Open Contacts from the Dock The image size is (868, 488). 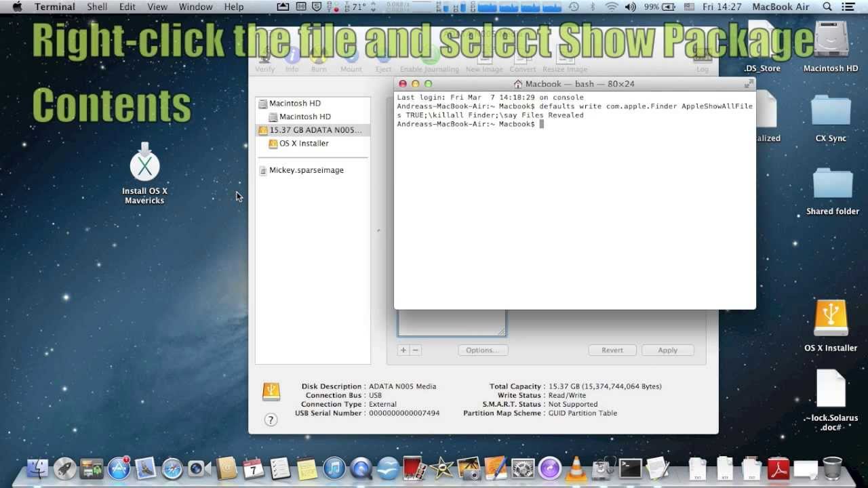point(226,468)
